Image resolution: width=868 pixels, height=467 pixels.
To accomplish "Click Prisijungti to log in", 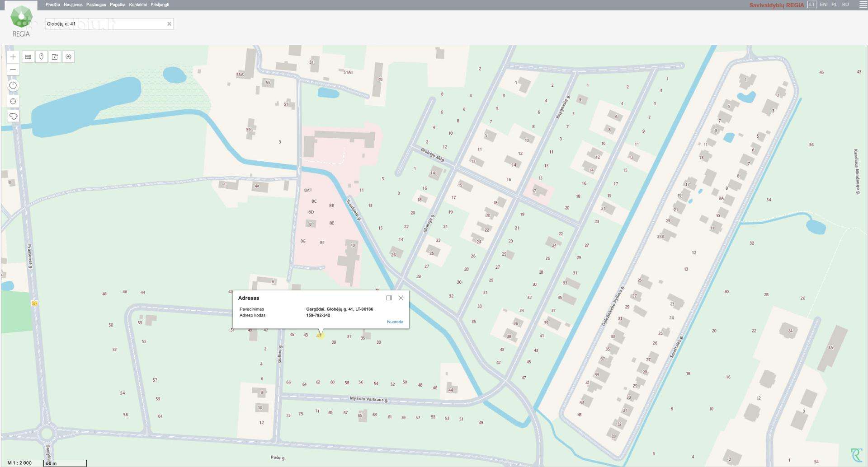I will [160, 5].
